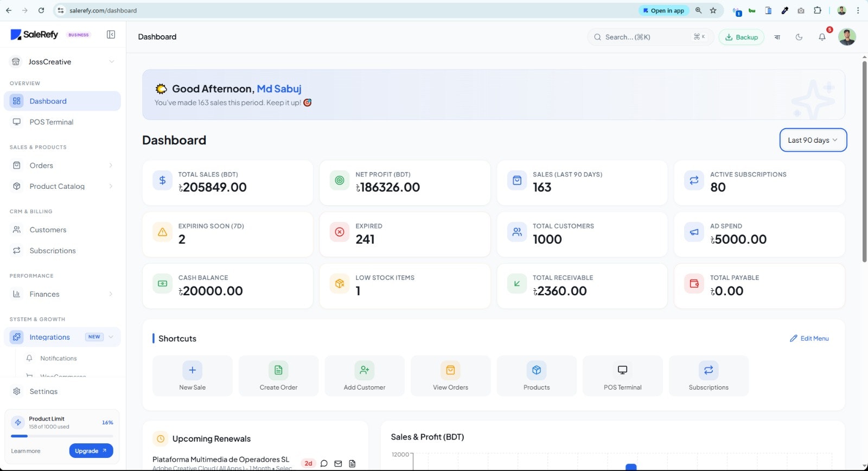Click the Sales Last 90 Days bag icon
This screenshot has width=868, height=471.
click(x=517, y=180)
